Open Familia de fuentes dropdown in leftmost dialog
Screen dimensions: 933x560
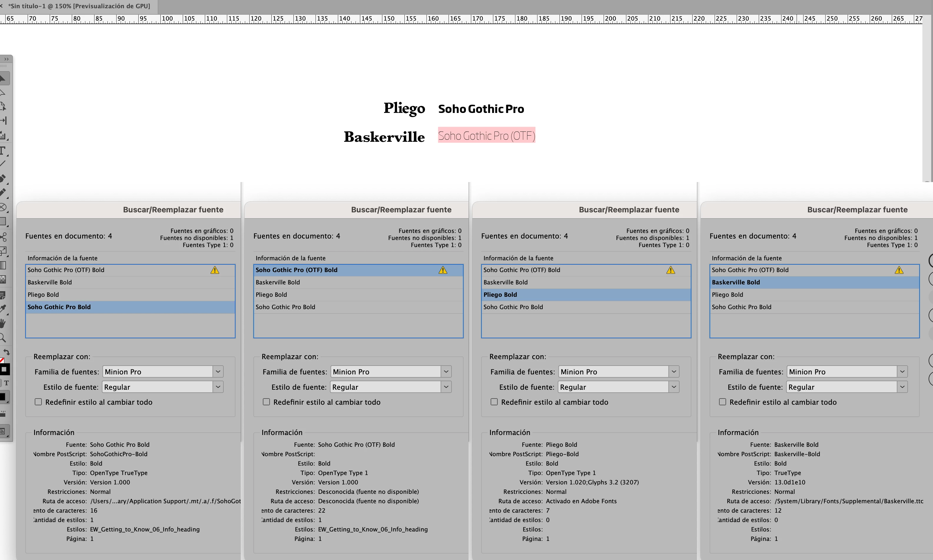218,372
